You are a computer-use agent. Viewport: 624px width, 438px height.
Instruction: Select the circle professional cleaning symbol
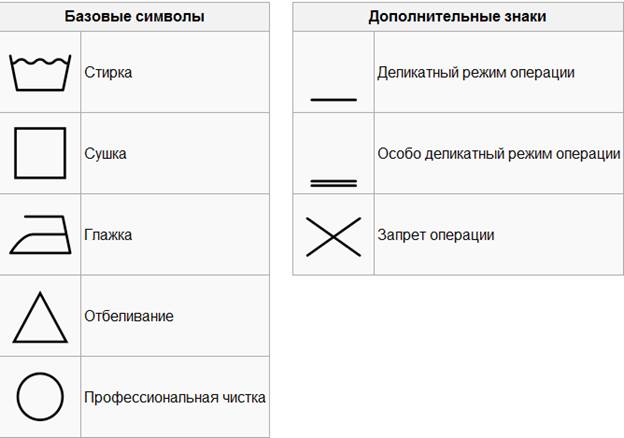(40, 397)
